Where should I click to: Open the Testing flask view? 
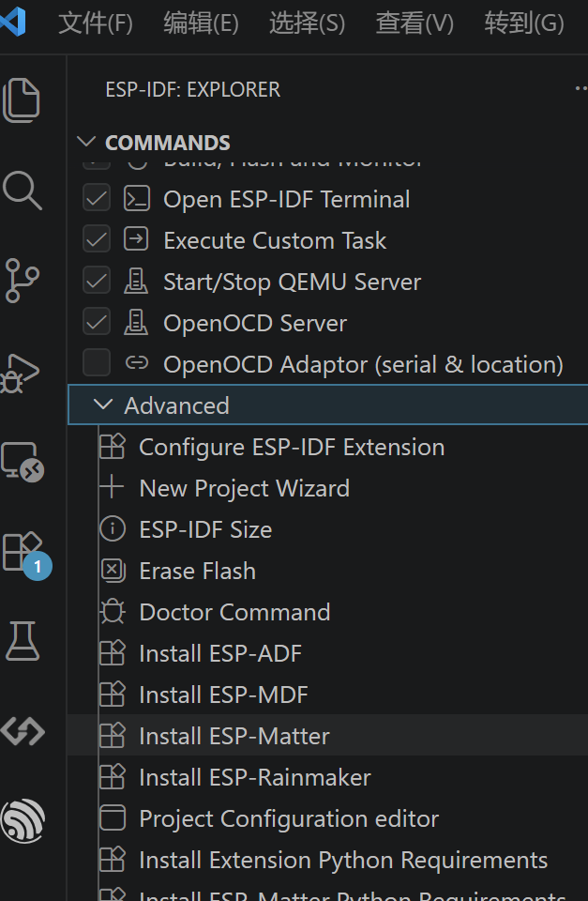[x=23, y=641]
